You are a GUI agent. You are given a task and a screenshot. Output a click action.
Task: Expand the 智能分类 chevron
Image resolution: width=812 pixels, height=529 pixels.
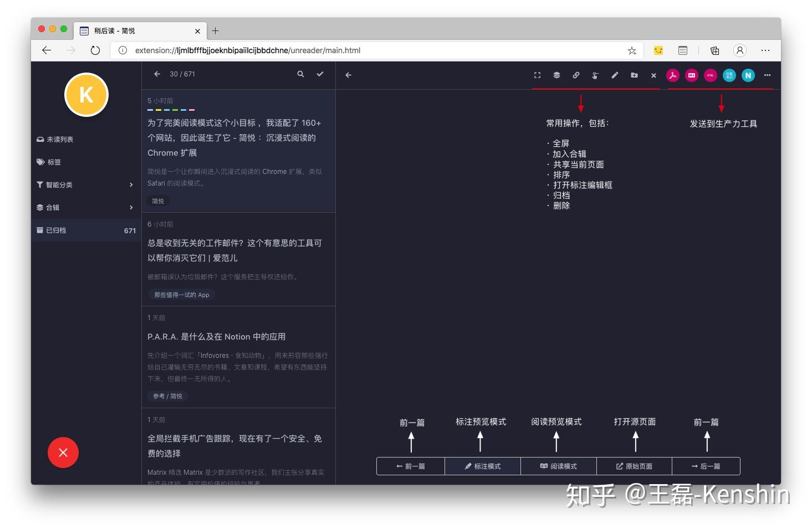click(131, 185)
